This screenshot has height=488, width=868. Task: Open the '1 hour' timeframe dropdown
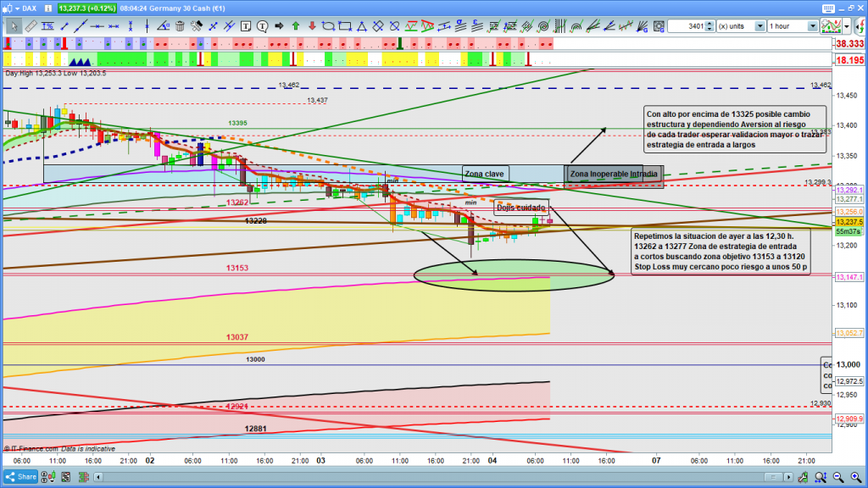pos(813,26)
